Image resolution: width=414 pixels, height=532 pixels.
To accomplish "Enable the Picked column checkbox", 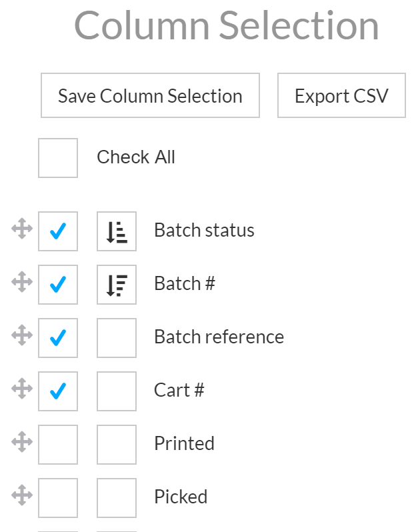I will 58,498.
